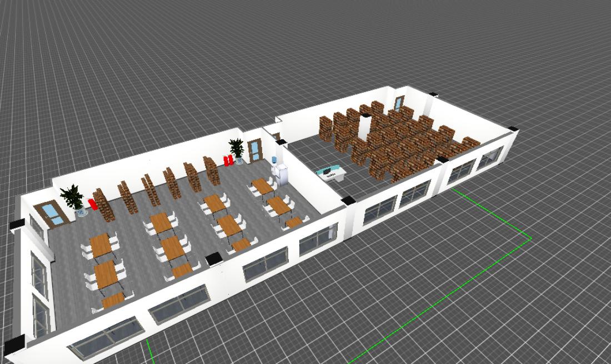Screen dimensions: 611x364
Task: Select the red fire extinguisher near the left plant
Action: [x=93, y=204]
